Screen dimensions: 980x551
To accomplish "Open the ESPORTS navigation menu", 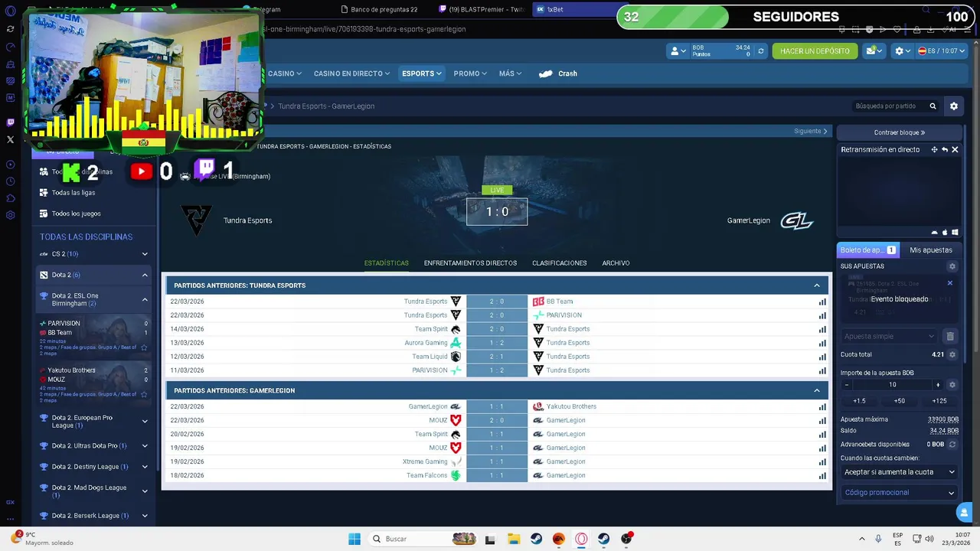I will pos(422,73).
